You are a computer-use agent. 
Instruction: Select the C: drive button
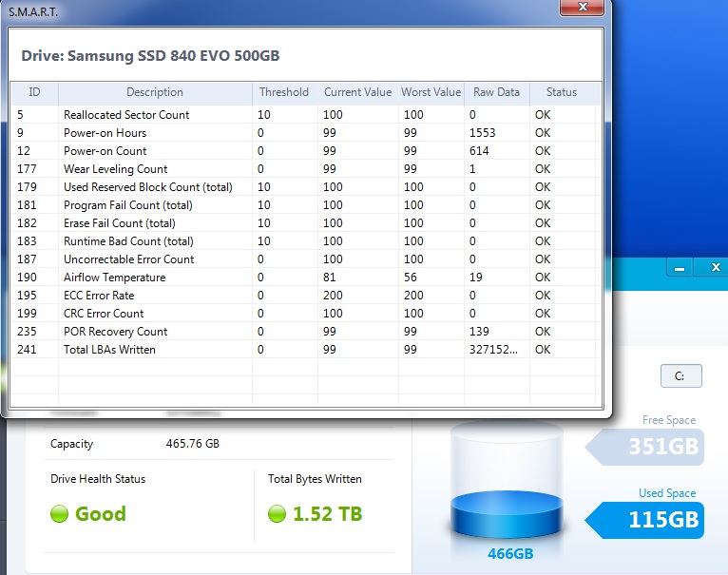[x=680, y=376]
